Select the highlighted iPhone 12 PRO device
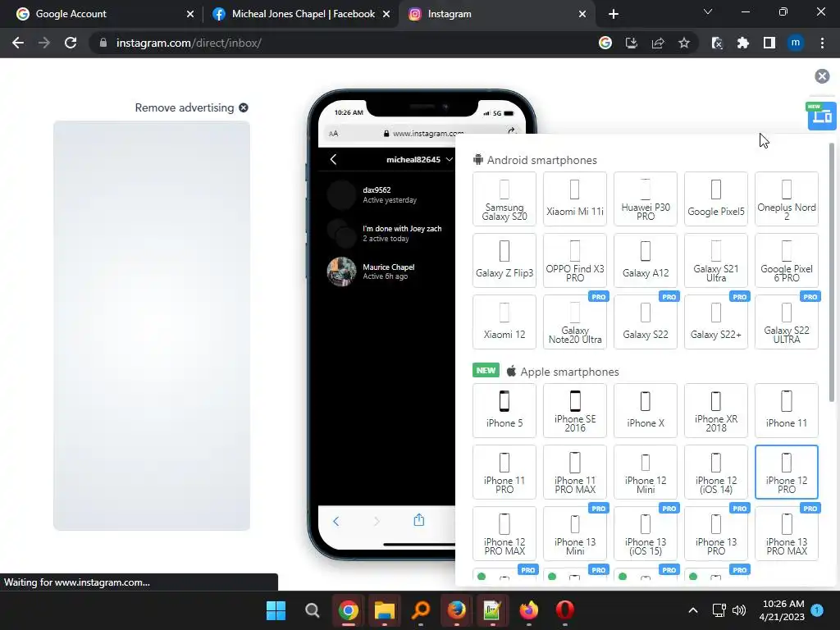Screen dimensions: 840x630 (787, 472)
